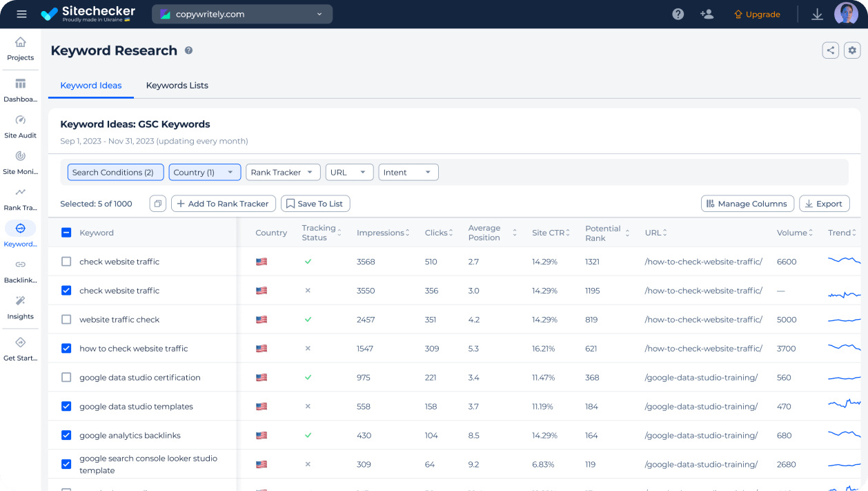Sort by the Volume column

pyautogui.click(x=795, y=233)
